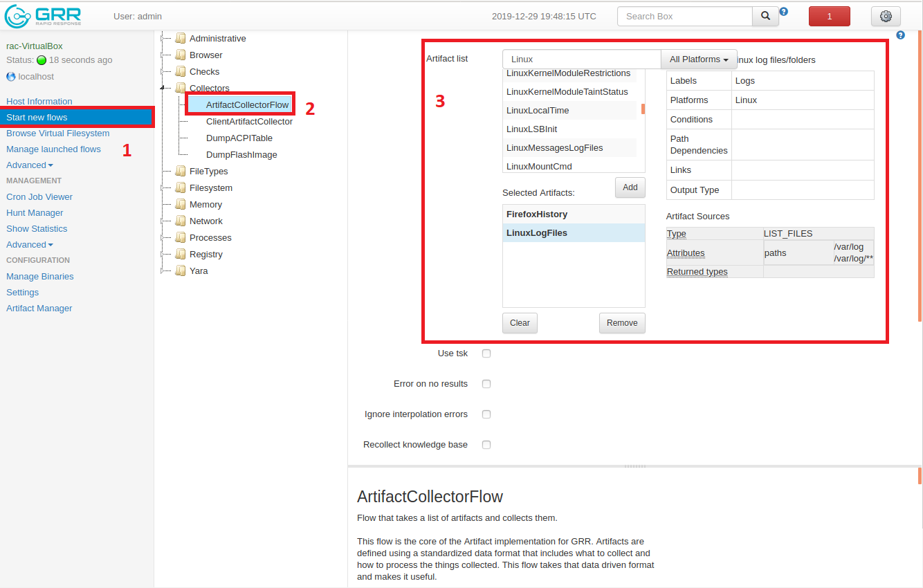
Task: Click the Memory folder icon
Action: [181, 205]
